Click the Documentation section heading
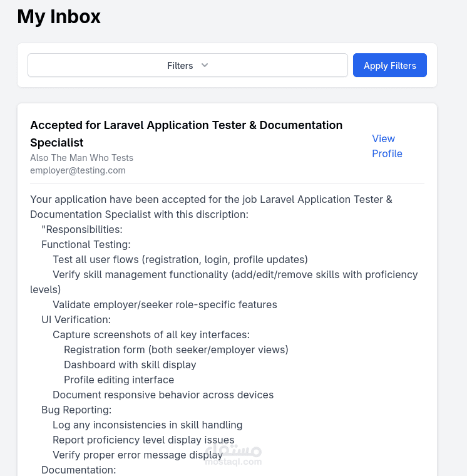The height and width of the screenshot is (476, 467). pos(79,470)
